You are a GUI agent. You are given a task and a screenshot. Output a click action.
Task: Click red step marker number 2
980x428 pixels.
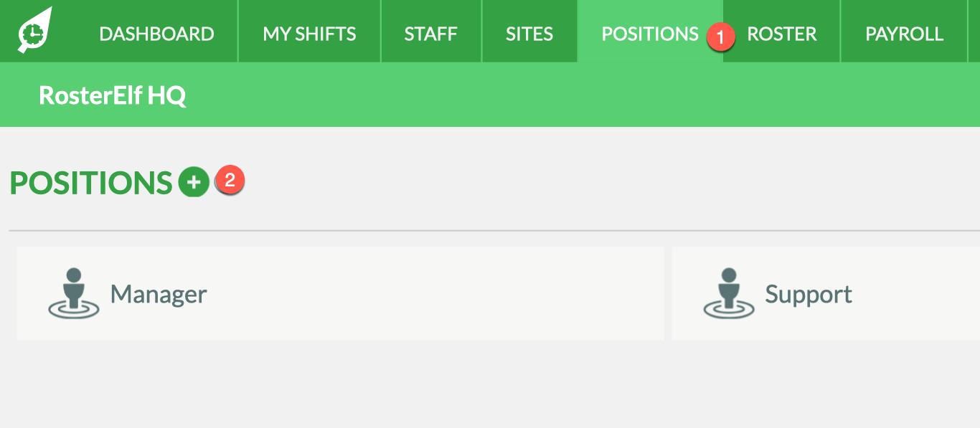point(230,179)
